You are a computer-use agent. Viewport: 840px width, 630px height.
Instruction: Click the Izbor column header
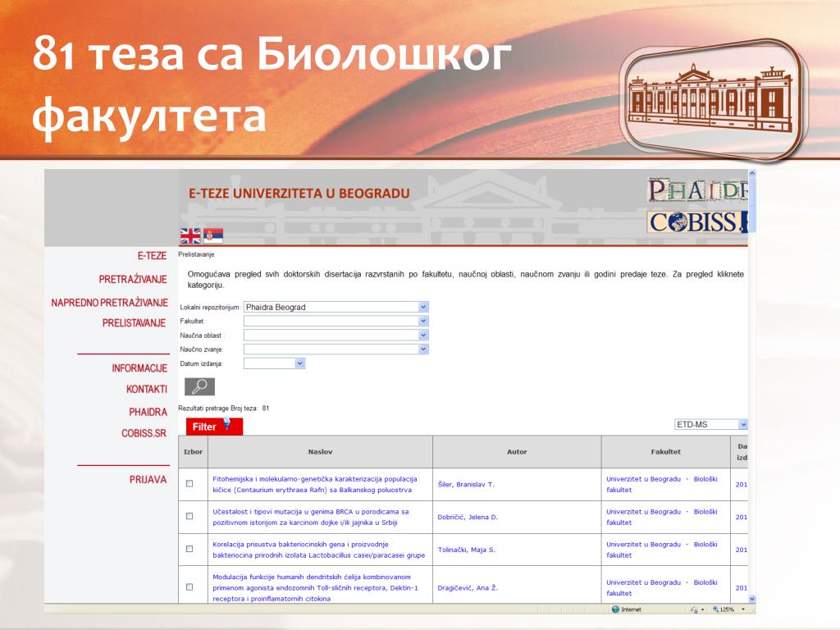[x=193, y=452]
